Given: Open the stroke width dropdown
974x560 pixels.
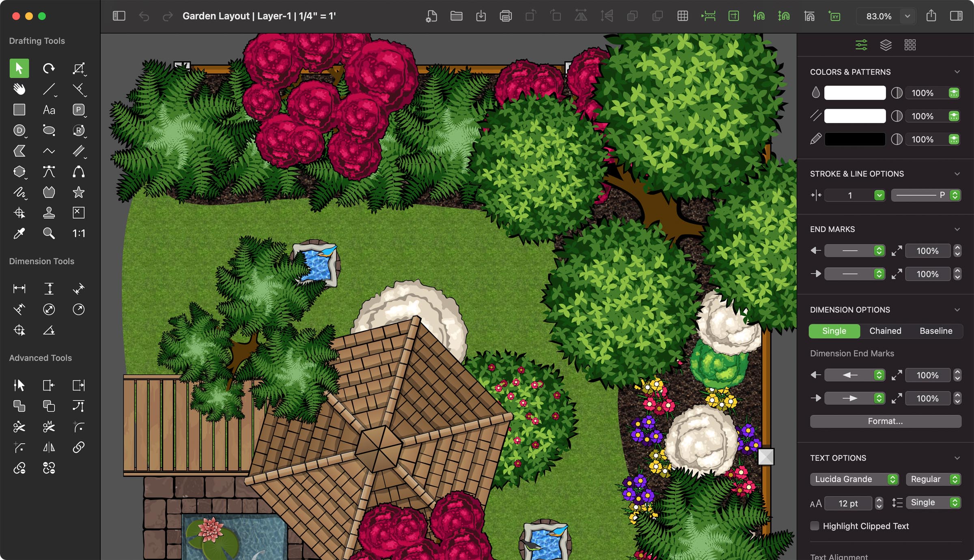Looking at the screenshot, I should pos(879,195).
